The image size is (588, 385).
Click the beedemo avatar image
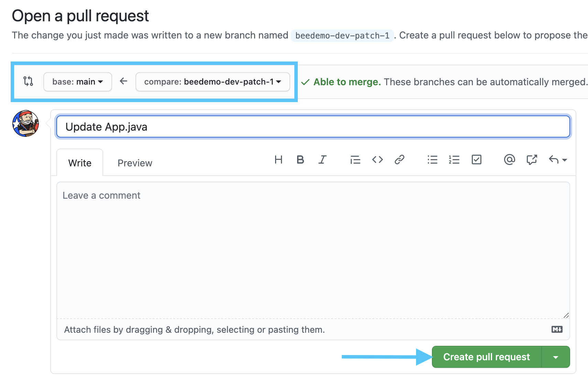tap(25, 123)
